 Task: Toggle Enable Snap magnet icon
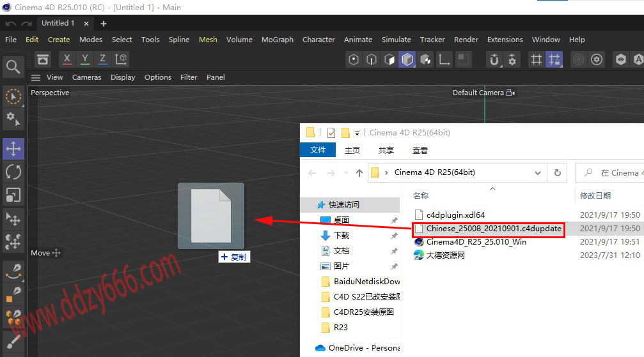click(x=494, y=60)
